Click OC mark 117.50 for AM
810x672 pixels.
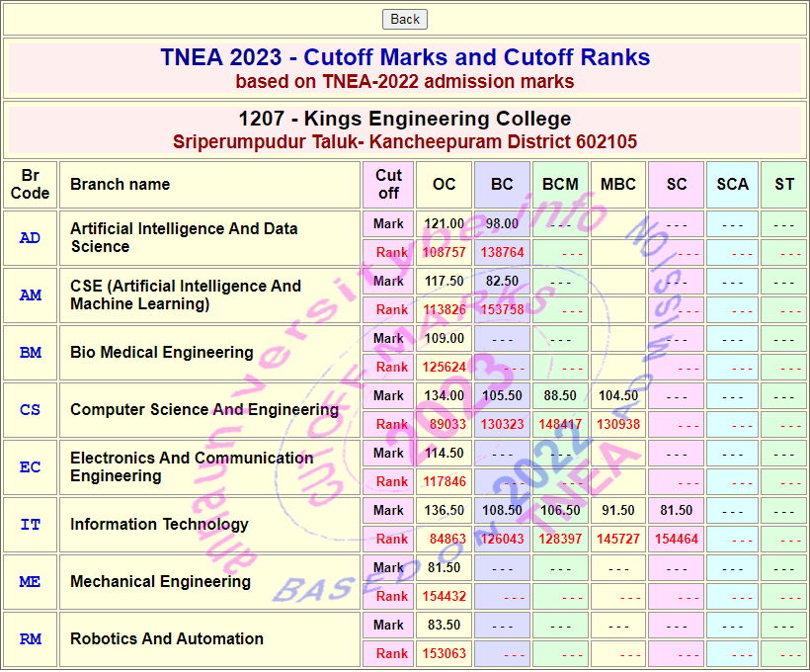444,282
